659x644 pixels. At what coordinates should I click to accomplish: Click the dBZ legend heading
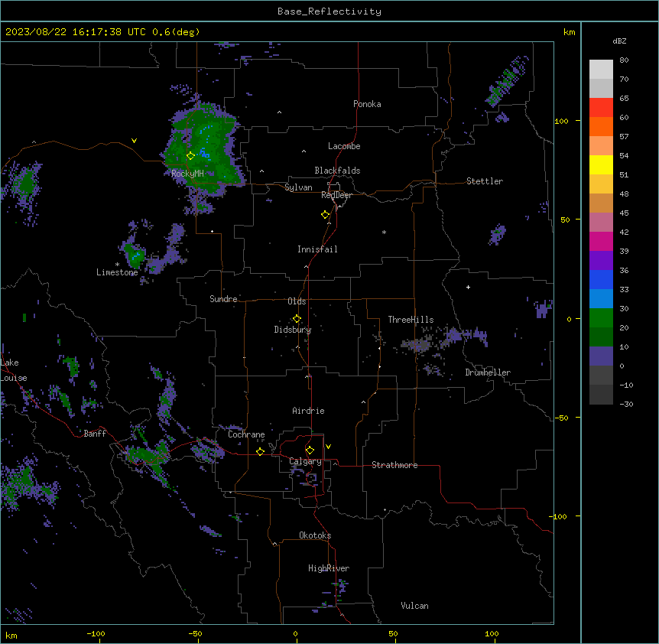[619, 41]
